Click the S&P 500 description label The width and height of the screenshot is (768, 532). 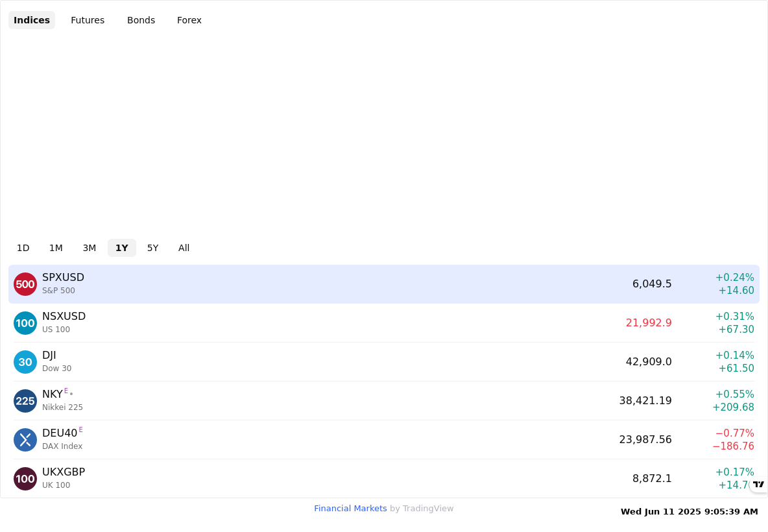[58, 291]
